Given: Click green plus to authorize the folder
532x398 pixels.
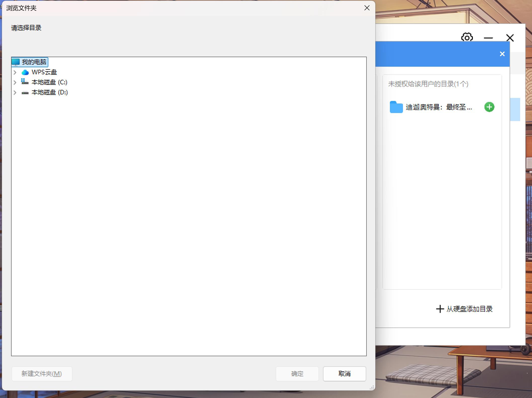Looking at the screenshot, I should click(489, 107).
